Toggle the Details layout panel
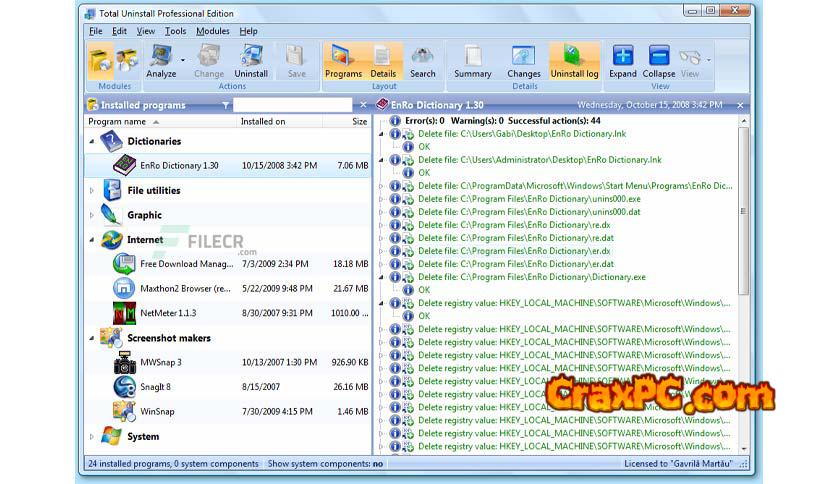Screen dimensions: 836x484 point(383,61)
